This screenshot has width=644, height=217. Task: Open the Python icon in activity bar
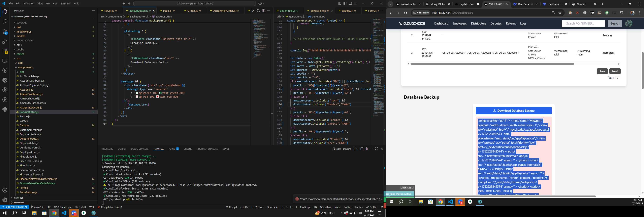tap(5, 109)
